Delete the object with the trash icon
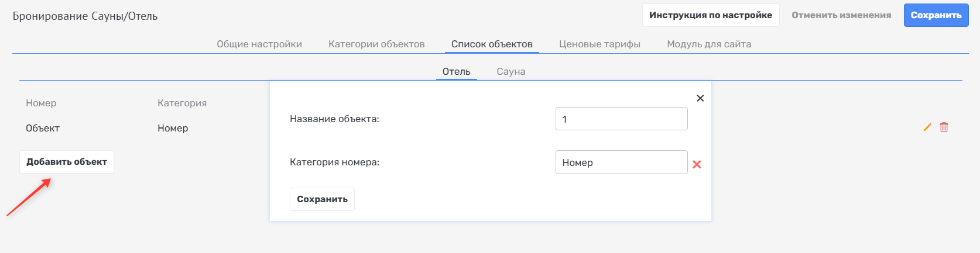 tap(944, 127)
